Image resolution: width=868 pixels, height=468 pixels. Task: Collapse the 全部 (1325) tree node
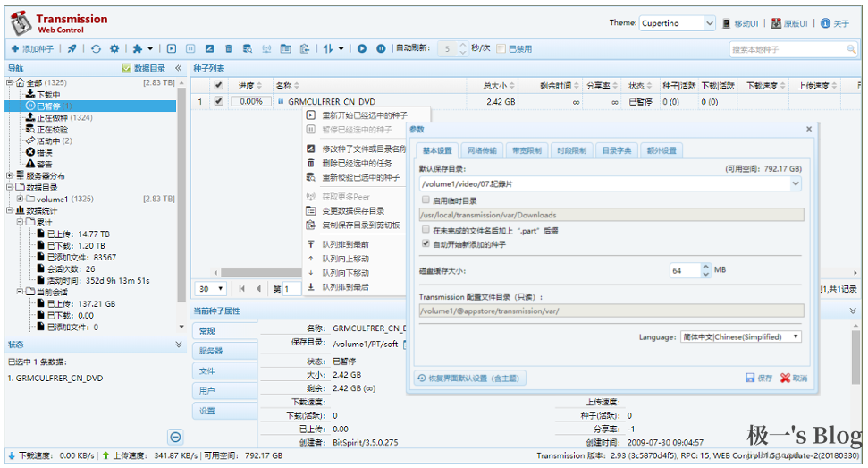coord(10,82)
